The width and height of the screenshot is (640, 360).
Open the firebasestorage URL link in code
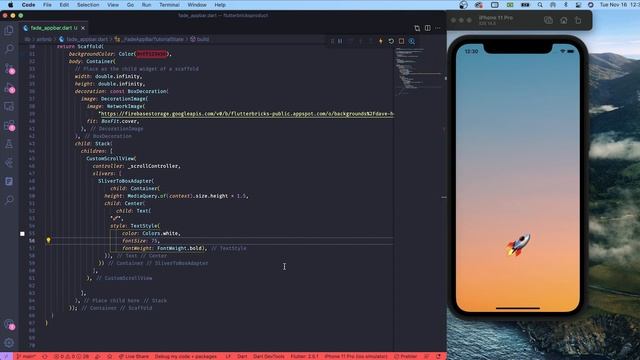(x=247, y=114)
